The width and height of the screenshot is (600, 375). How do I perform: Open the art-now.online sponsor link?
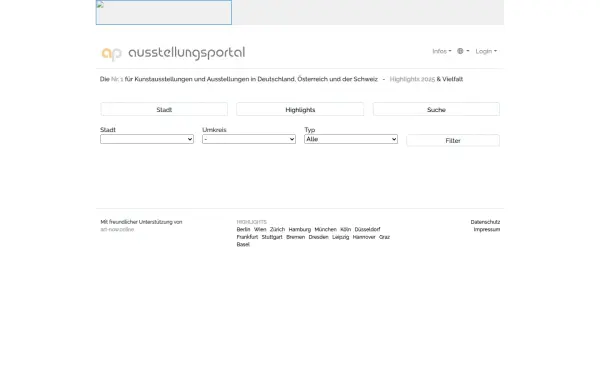click(117, 230)
